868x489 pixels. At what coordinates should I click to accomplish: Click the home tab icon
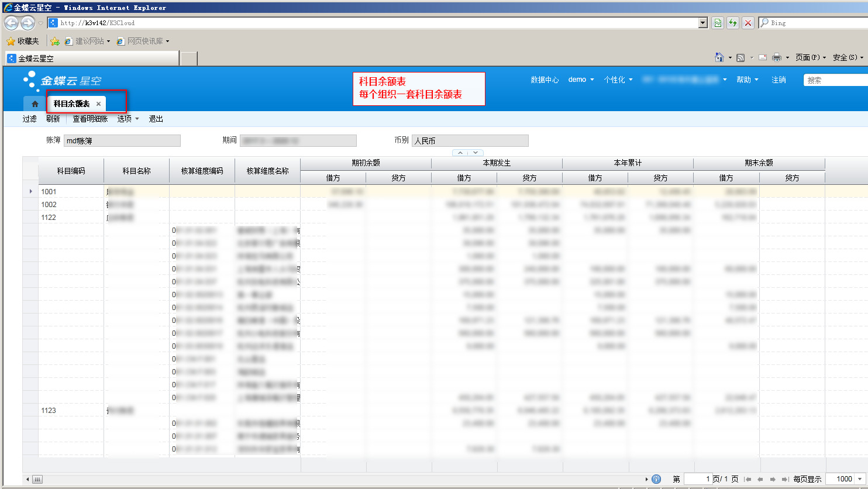(35, 104)
